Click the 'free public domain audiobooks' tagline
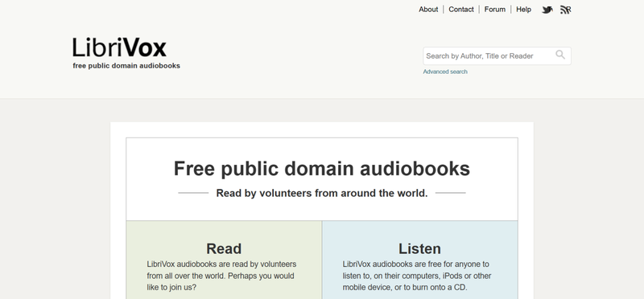The width and height of the screenshot is (644, 299). click(126, 66)
